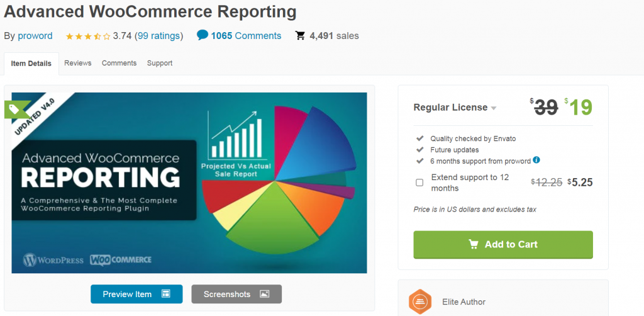Open the Advanced WooCommerce Reporting preview image

(x=189, y=183)
